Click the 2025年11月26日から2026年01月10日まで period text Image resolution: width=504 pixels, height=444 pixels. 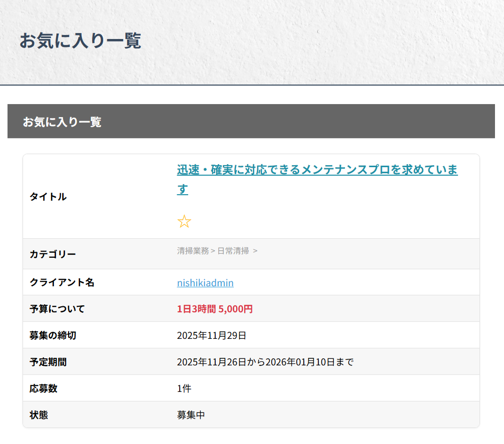[x=265, y=362]
